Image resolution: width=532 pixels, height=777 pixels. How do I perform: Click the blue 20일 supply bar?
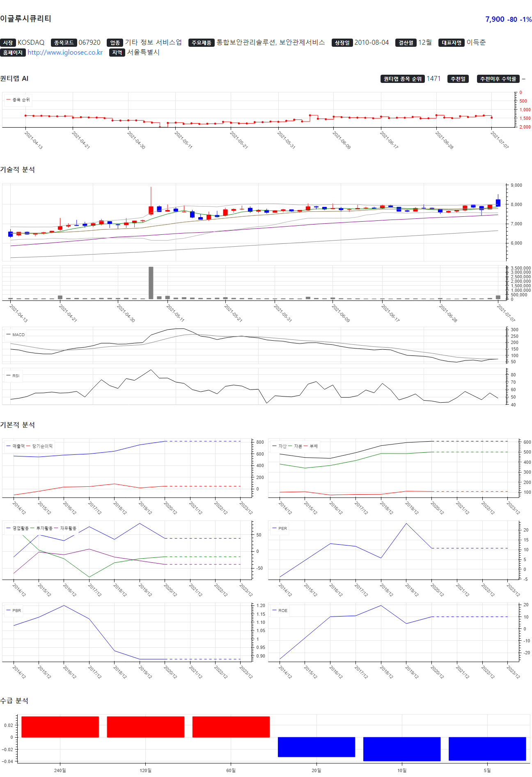pyautogui.click(x=316, y=747)
